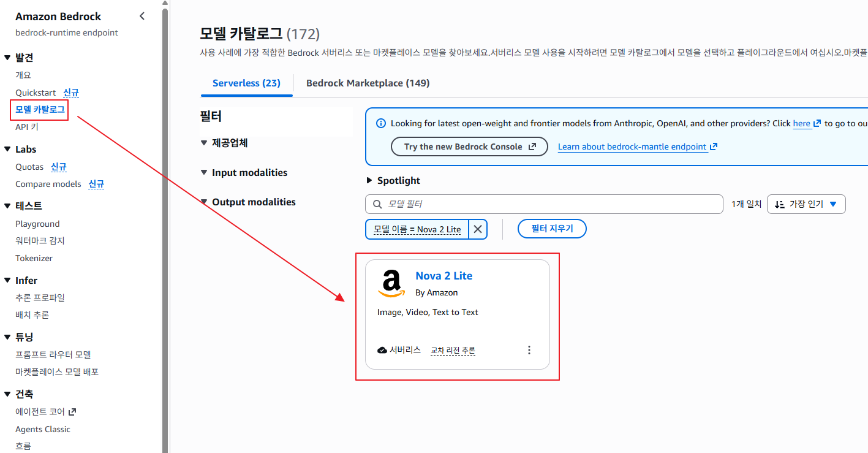Viewport: 868px width, 453px height.
Task: Open 마켓플레이스 모델 배포 in the sidebar
Action: tap(57, 372)
